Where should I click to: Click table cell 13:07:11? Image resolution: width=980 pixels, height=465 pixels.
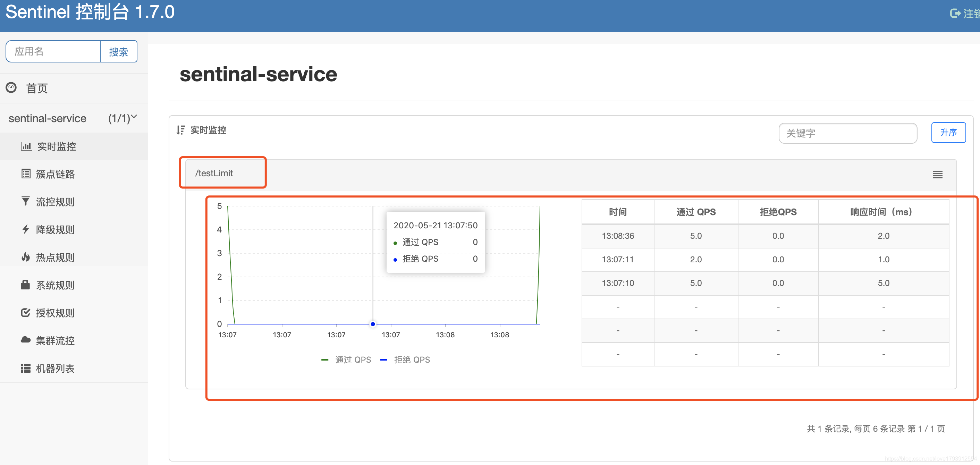[618, 260]
